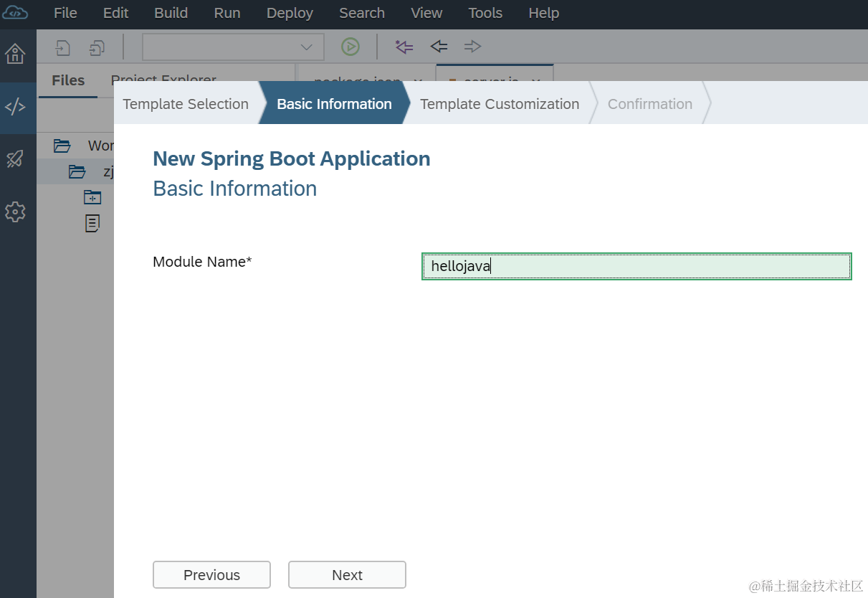The height and width of the screenshot is (598, 868).
Task: Click the navigate forward arrow icon
Action: pos(472,47)
